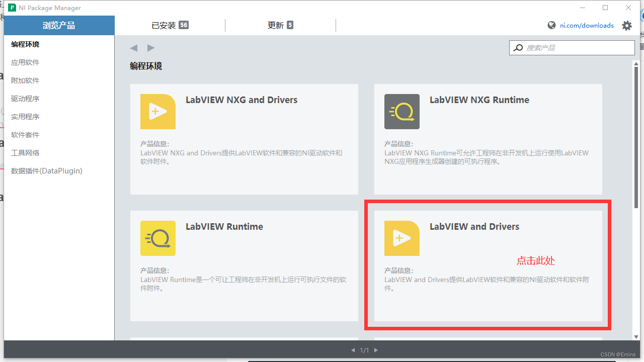Switch to the 已安装 tab
644x362 pixels.
[170, 25]
